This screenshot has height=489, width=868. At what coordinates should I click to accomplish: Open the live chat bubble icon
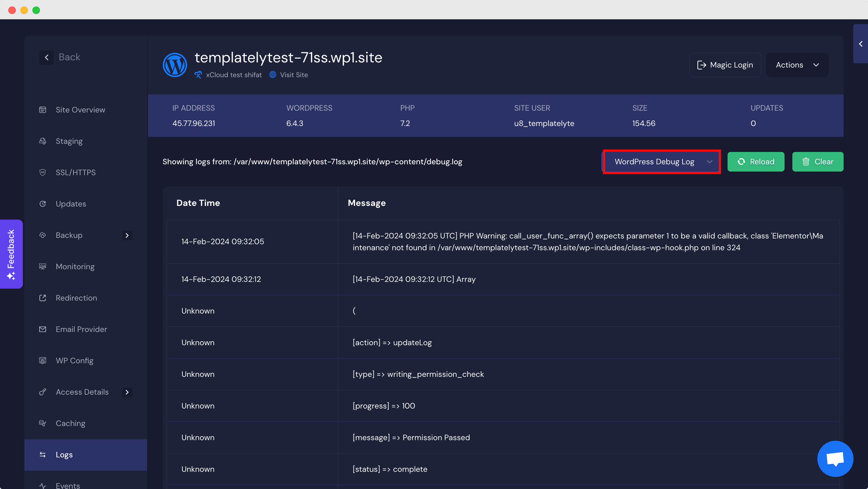(x=835, y=458)
